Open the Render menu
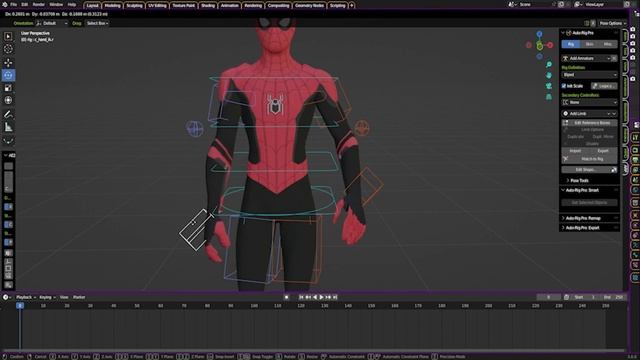Screen dimensions: 640x360 coord(38,4)
